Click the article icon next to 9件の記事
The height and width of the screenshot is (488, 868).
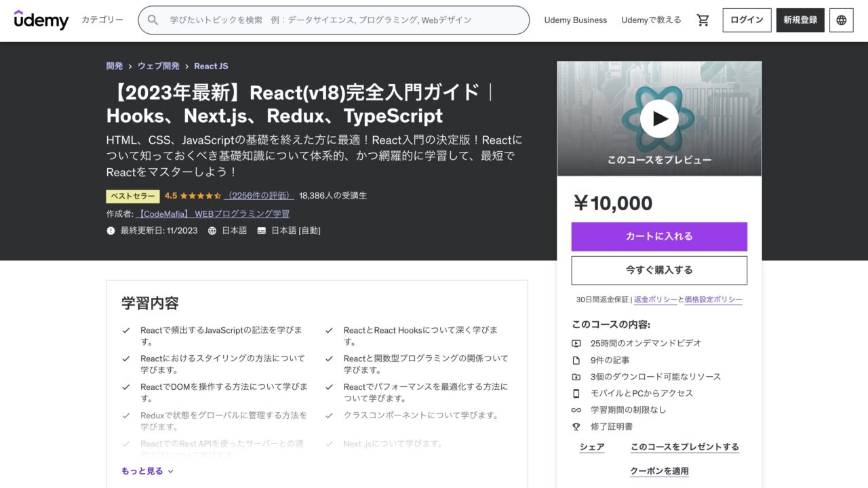(576, 360)
